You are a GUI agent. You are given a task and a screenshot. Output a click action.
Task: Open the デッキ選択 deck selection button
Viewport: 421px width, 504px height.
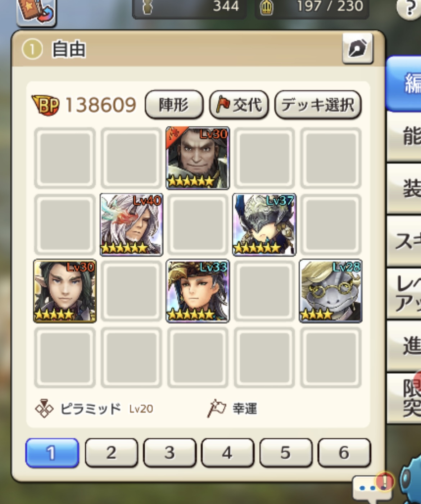[x=318, y=105]
